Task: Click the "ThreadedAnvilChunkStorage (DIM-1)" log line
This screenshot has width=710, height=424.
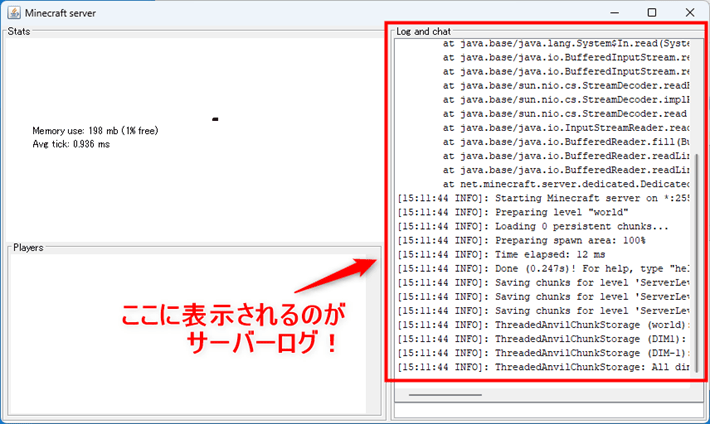Action: tap(543, 353)
